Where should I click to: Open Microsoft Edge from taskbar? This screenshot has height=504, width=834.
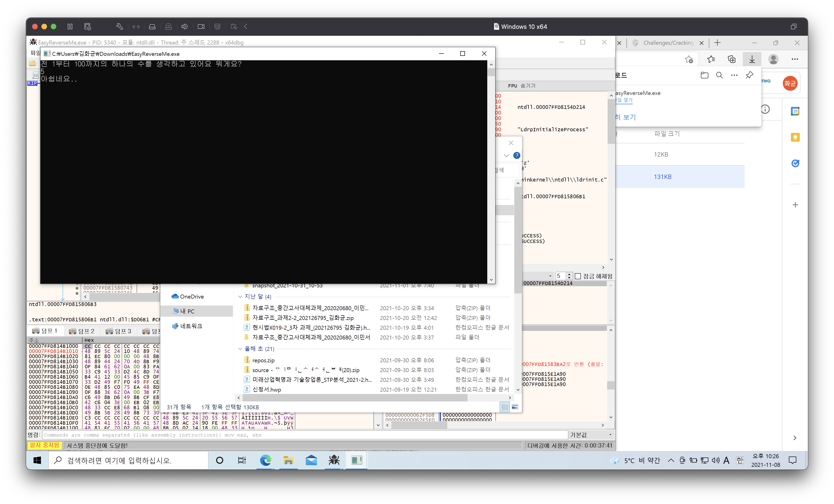coord(265,460)
